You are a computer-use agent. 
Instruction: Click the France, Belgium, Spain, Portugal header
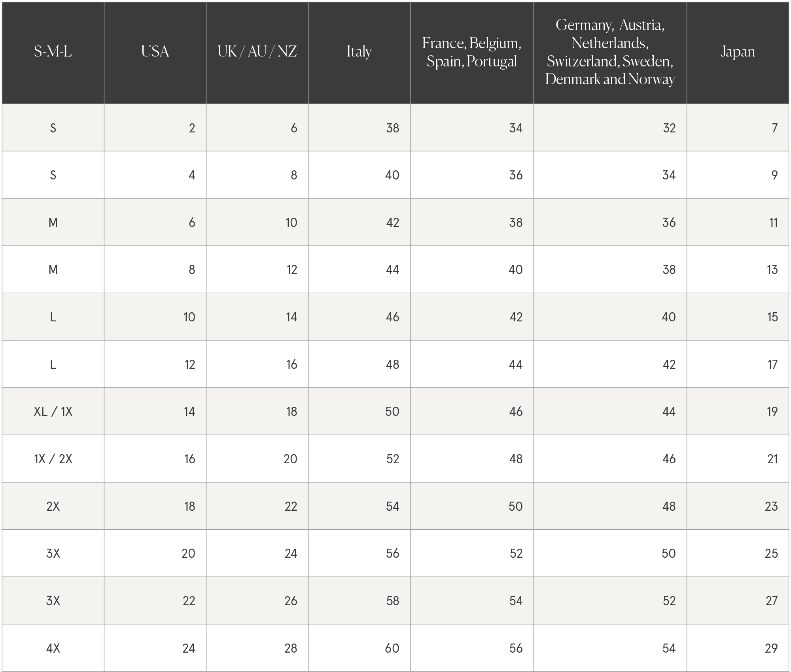click(x=471, y=52)
